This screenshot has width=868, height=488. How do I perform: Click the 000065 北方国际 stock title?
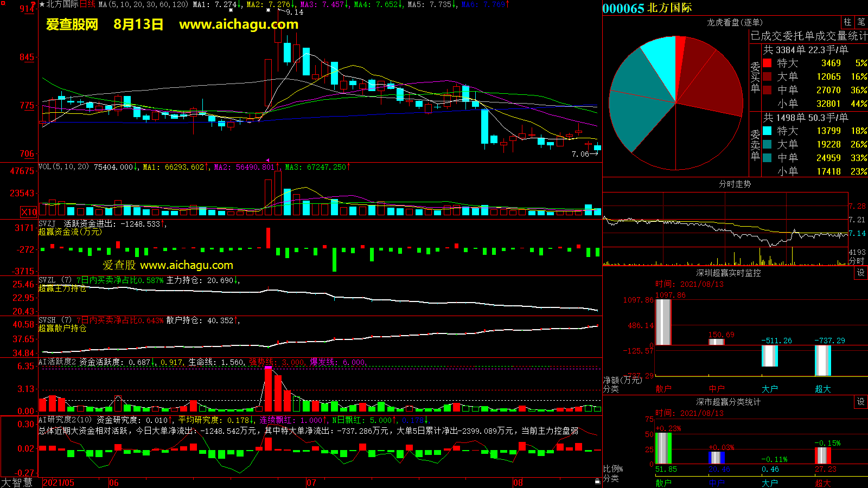tap(647, 8)
